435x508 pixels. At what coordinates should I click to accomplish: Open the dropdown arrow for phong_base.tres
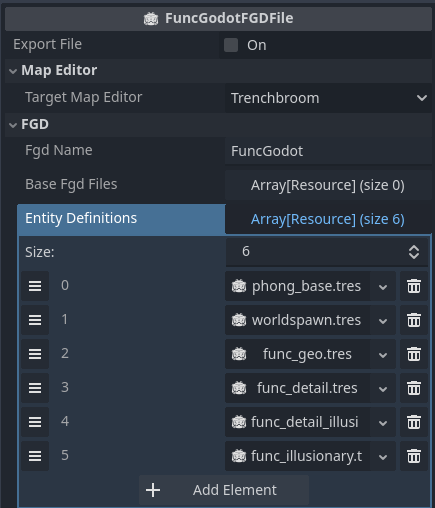point(383,287)
